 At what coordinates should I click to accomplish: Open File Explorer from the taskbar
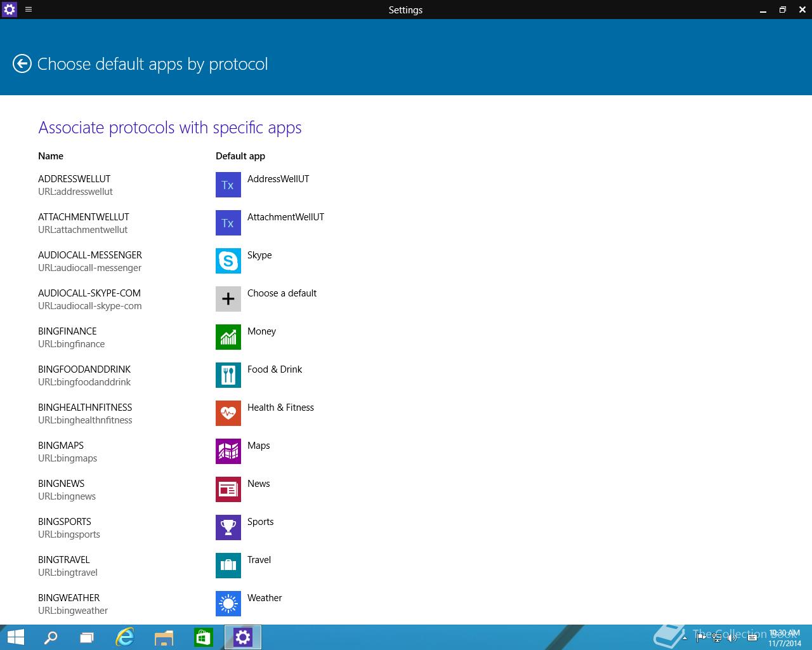click(164, 637)
